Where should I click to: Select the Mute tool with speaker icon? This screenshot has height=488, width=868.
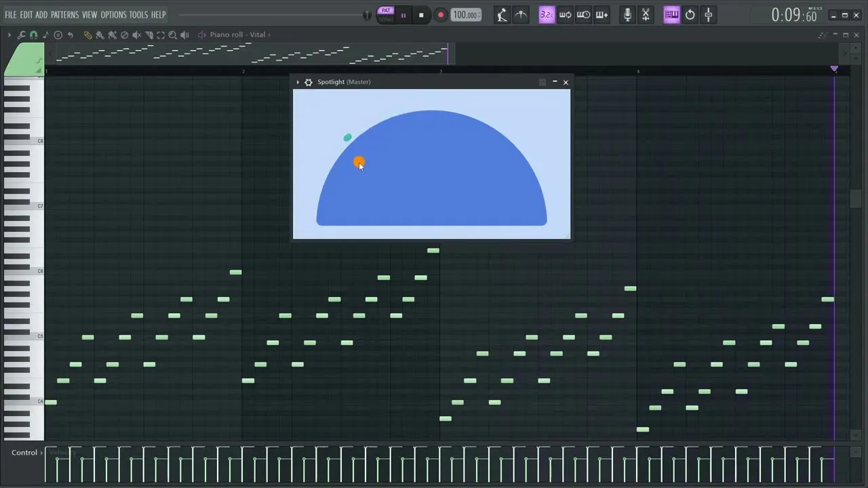[x=136, y=35]
